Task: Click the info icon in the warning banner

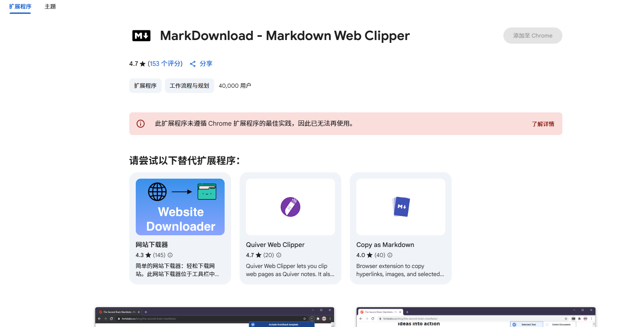Action: point(141,124)
